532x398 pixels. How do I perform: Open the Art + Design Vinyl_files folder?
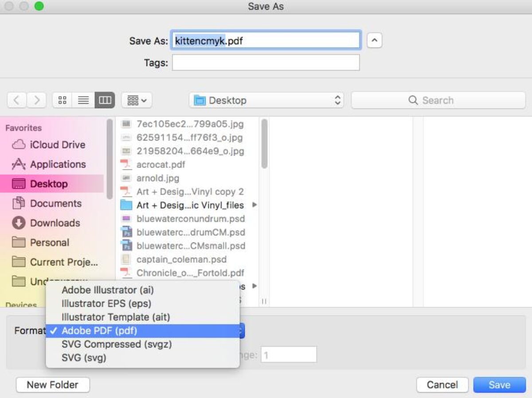(190, 205)
